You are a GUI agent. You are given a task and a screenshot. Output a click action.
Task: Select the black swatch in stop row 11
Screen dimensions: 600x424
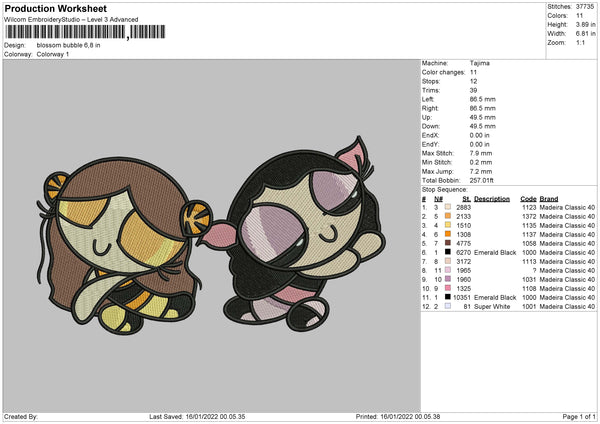point(448,297)
